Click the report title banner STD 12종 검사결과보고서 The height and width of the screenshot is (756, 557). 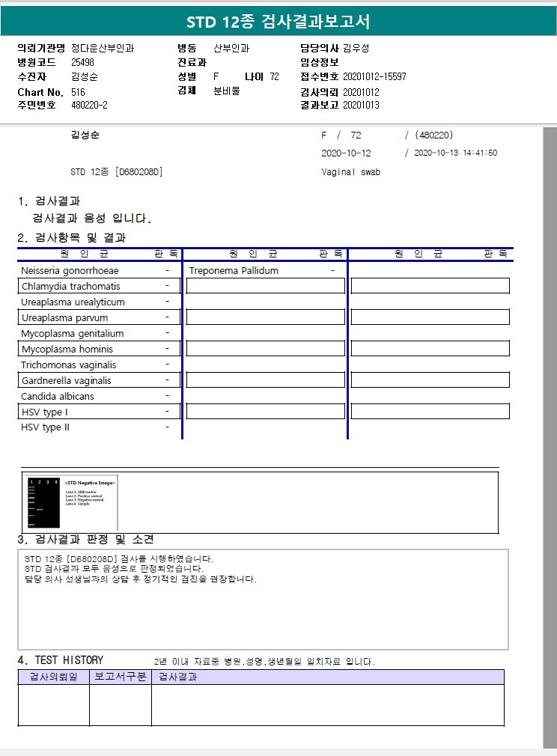click(x=278, y=21)
